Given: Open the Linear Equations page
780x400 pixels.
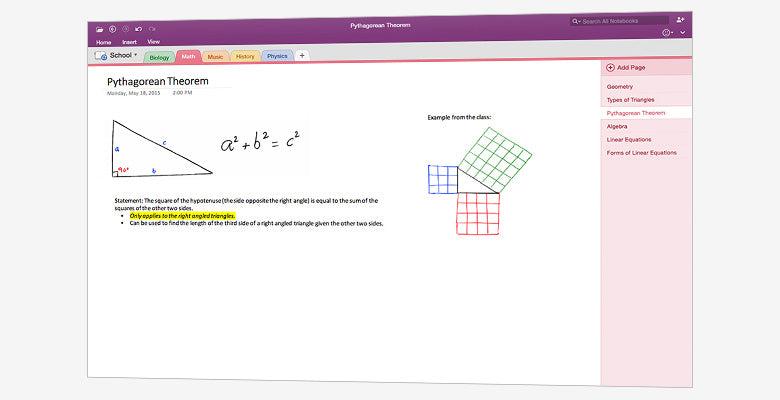Looking at the screenshot, I should click(629, 140).
